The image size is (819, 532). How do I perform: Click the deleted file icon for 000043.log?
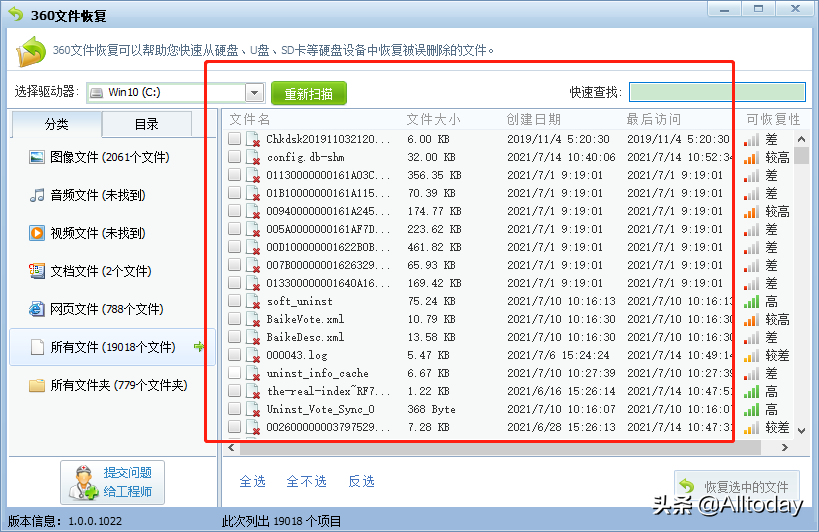coord(253,355)
